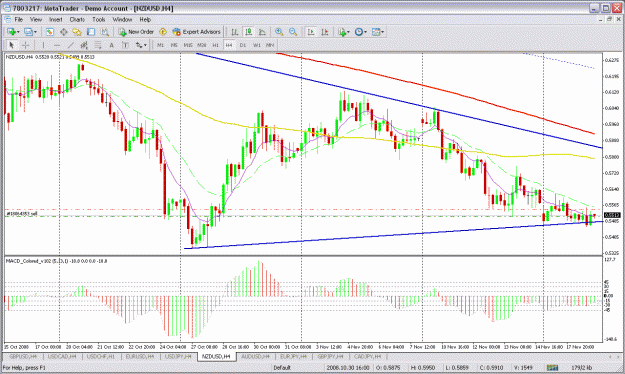
Task: Switch to GBPJPY,H4 chart tab
Action: (x=330, y=356)
